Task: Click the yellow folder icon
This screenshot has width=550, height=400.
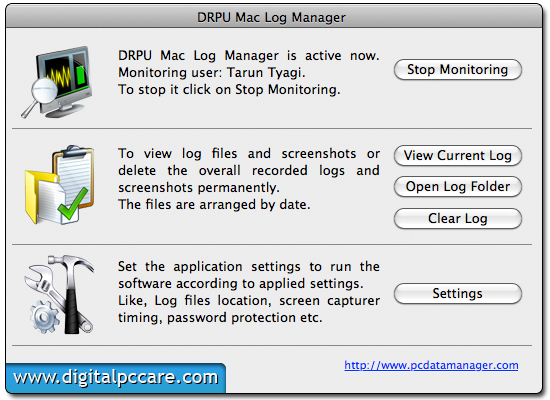Action: 39,196
